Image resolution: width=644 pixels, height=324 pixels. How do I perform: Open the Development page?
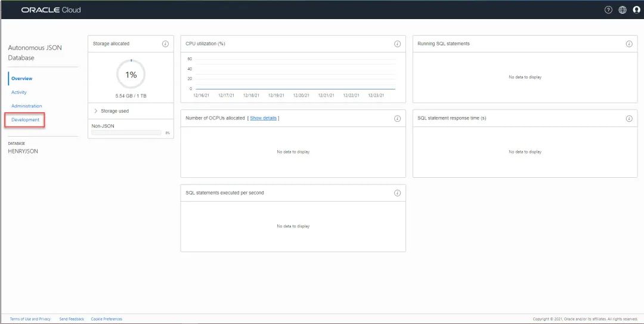(x=26, y=120)
